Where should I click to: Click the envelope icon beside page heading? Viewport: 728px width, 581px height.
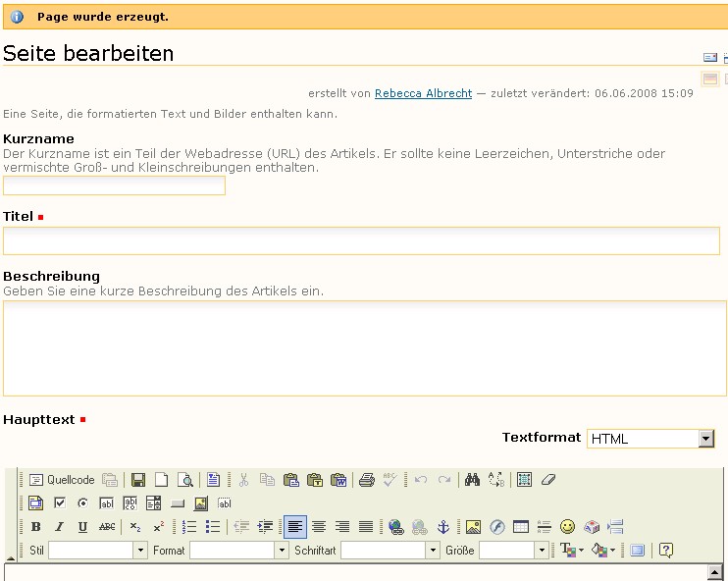710,58
